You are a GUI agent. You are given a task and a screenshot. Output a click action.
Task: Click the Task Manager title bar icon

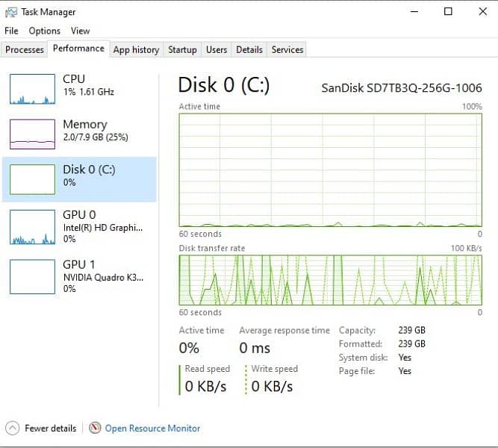(x=11, y=12)
